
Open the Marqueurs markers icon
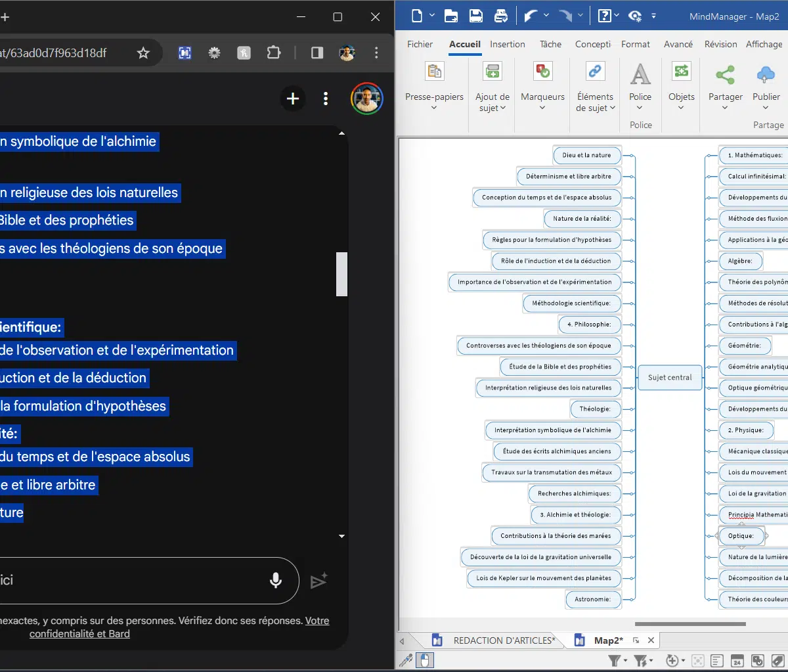click(542, 72)
